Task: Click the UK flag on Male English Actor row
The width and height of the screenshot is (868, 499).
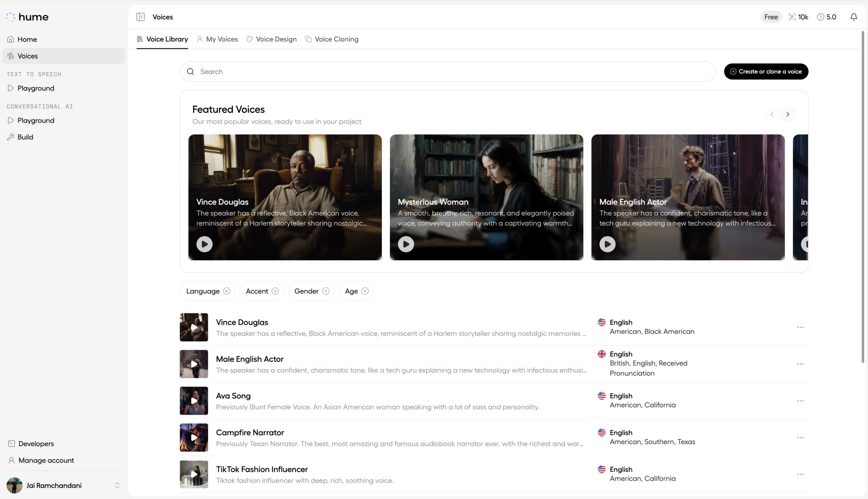Action: pyautogui.click(x=601, y=354)
